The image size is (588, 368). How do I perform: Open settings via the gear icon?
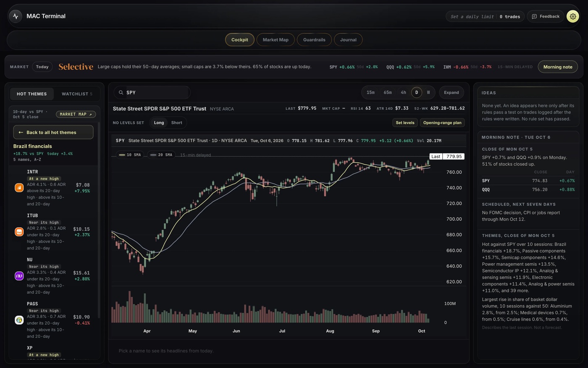coord(573,16)
